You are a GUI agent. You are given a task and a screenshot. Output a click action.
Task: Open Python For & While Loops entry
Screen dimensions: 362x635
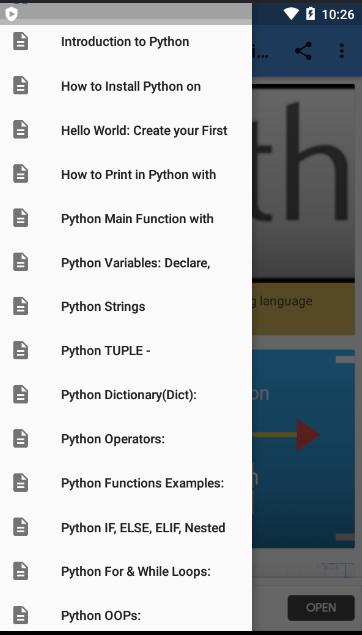point(126,571)
